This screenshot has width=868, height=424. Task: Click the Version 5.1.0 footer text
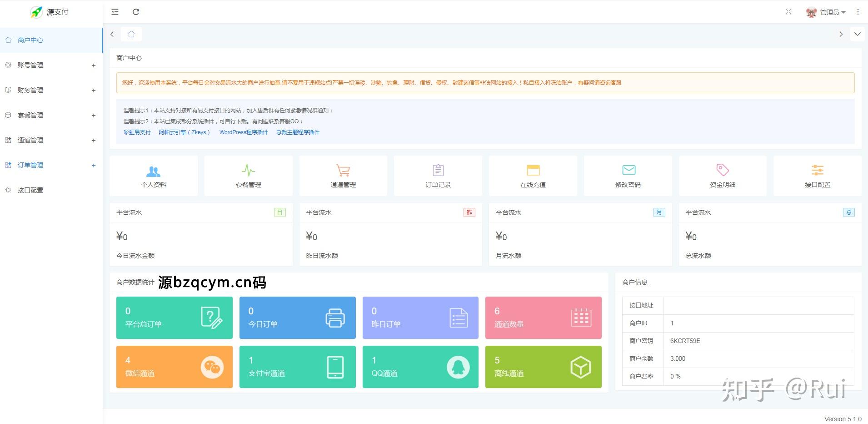click(x=843, y=419)
